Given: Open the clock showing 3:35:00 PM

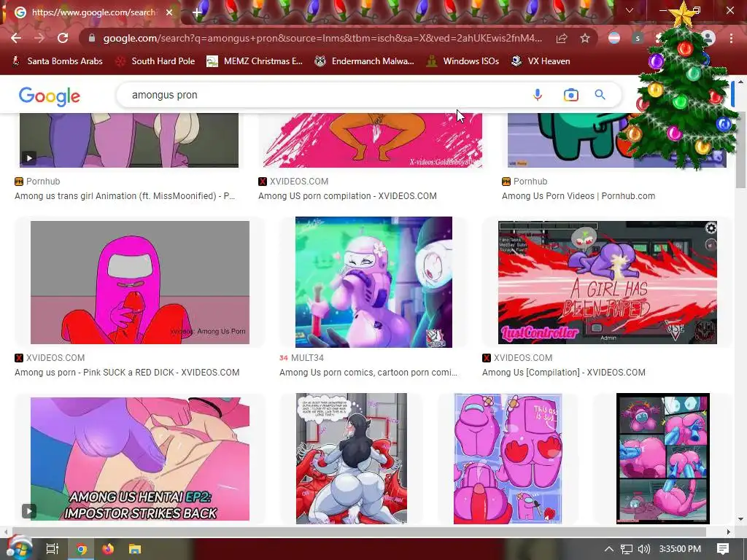Looking at the screenshot, I should click(680, 549).
